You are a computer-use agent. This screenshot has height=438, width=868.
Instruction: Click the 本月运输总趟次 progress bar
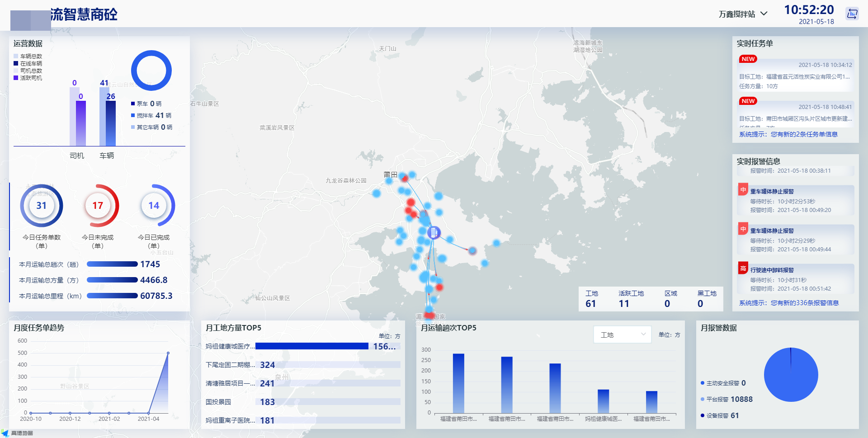click(x=112, y=264)
